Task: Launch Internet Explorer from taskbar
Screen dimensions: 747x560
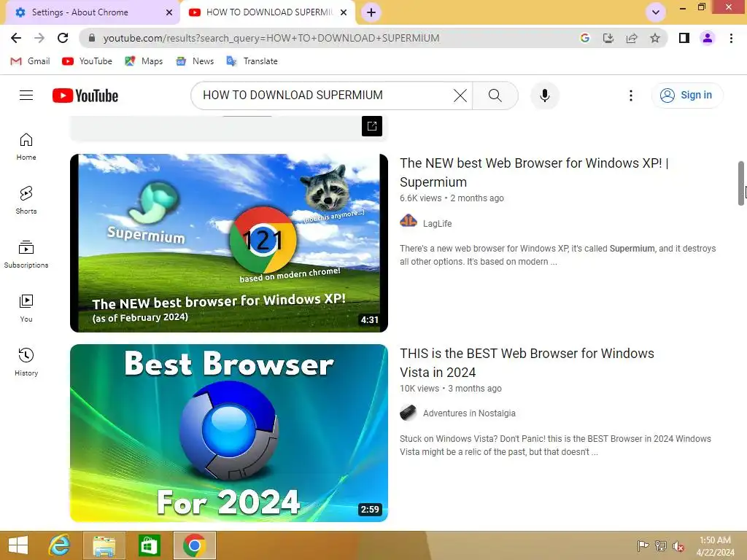Action: [59, 545]
